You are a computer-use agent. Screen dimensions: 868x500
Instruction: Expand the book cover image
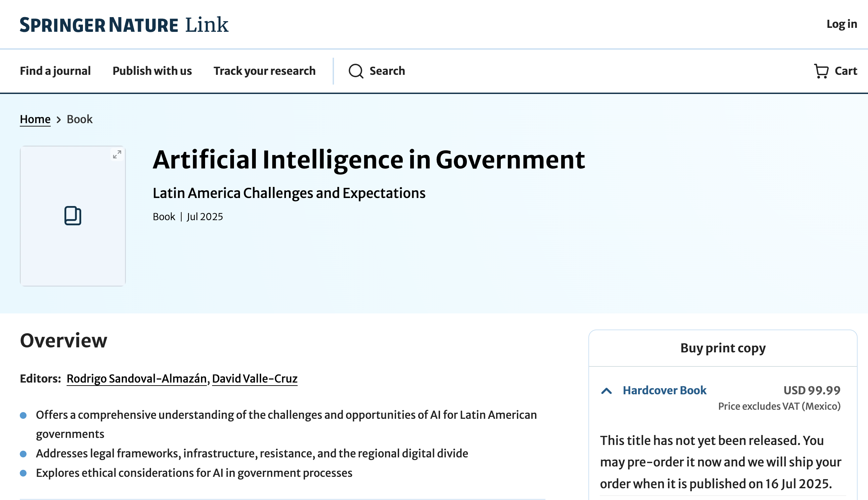pos(117,155)
